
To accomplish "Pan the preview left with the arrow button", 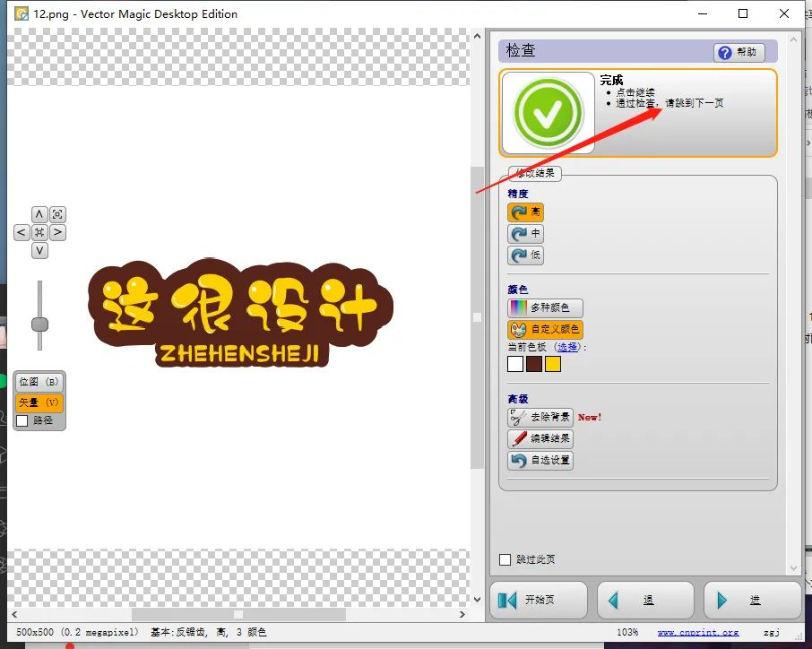I will coord(22,233).
